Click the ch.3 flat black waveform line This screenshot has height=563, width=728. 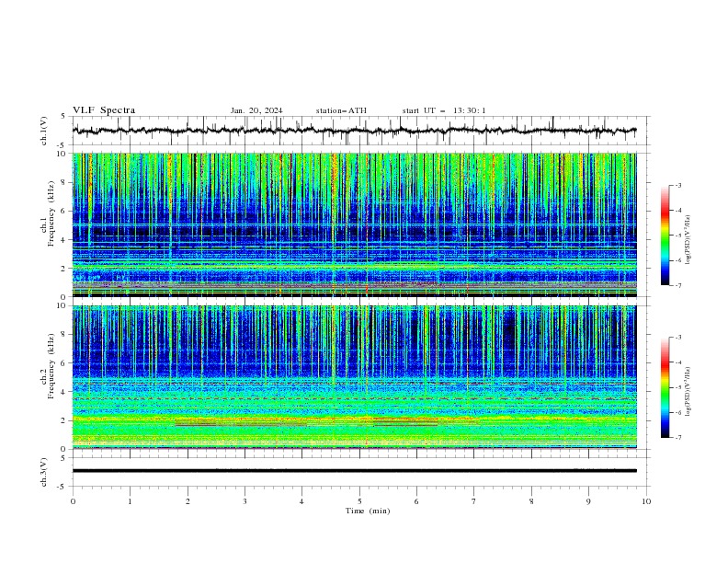coord(354,471)
